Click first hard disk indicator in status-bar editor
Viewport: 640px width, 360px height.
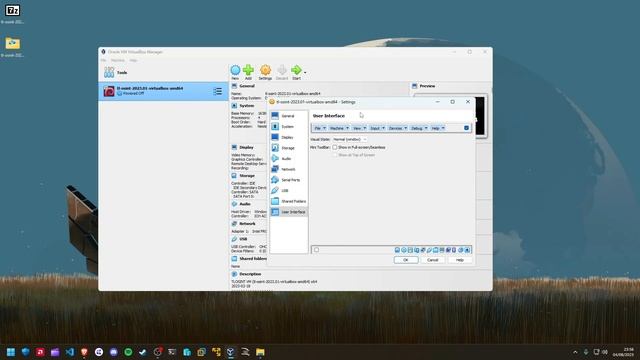pos(397,250)
